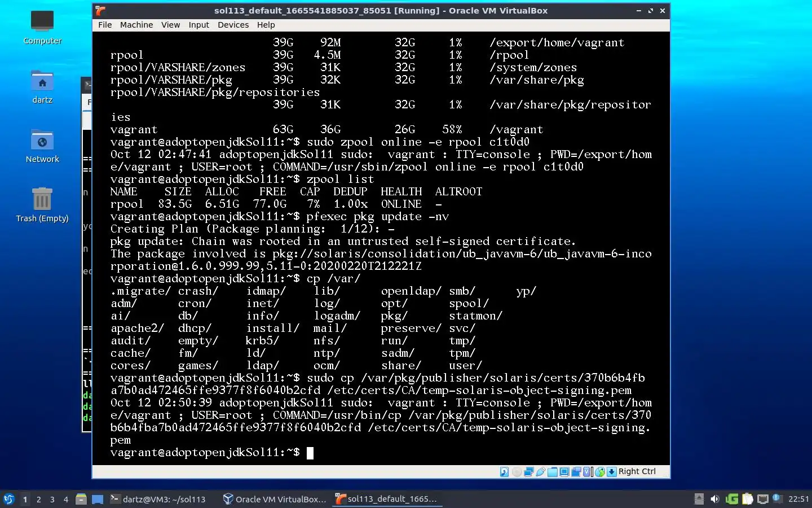Click the 'zpool list' command text
This screenshot has width=812, height=508.
click(340, 179)
